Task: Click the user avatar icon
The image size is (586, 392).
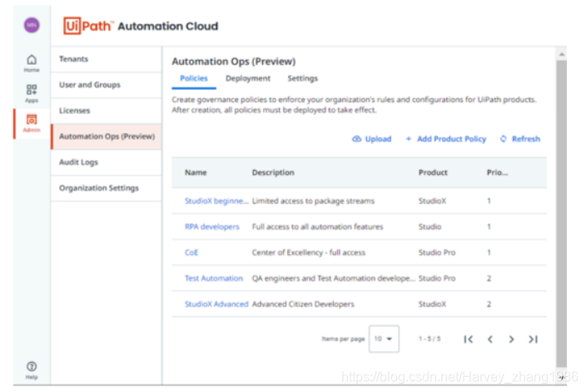Action: coord(31,25)
